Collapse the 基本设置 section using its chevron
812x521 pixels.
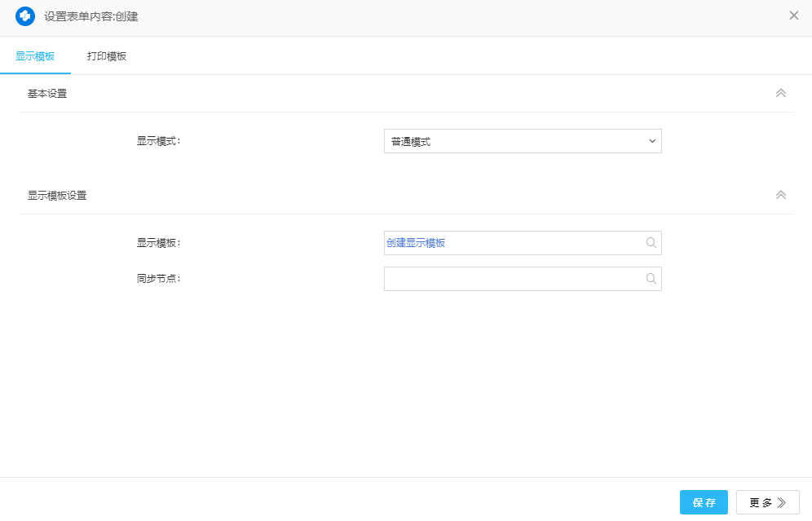(780, 93)
